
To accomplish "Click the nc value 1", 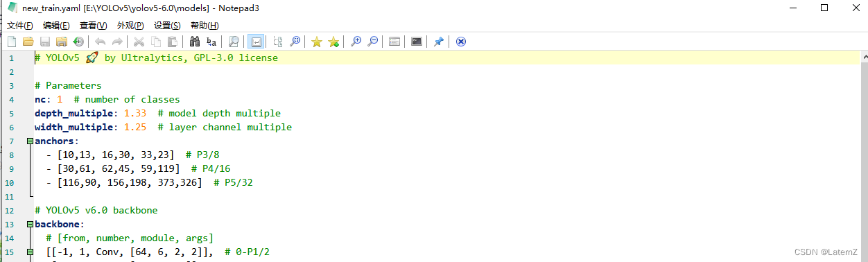I will [x=60, y=100].
